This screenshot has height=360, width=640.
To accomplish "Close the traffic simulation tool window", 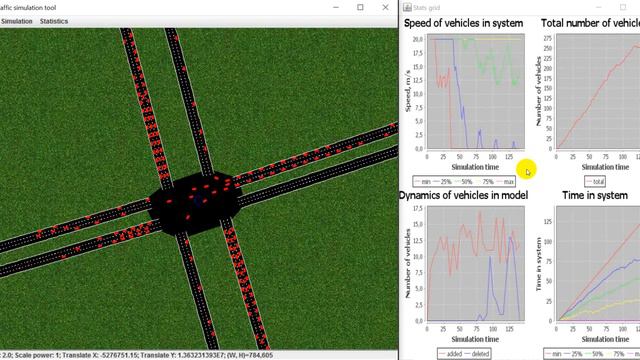I will [385, 7].
